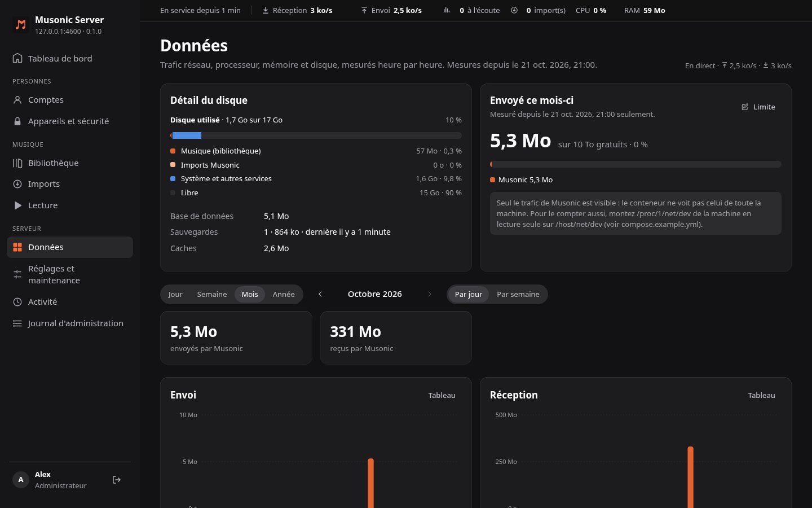Click the blue Système et autres services swatch
Viewport: 812px width, 508px height.
click(173, 179)
